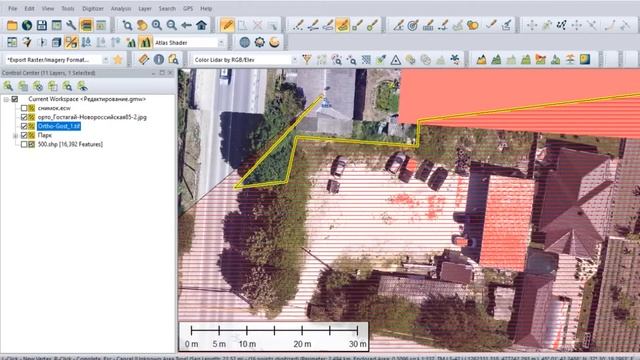
Task: Close the Control Center panel
Action: click(171, 73)
